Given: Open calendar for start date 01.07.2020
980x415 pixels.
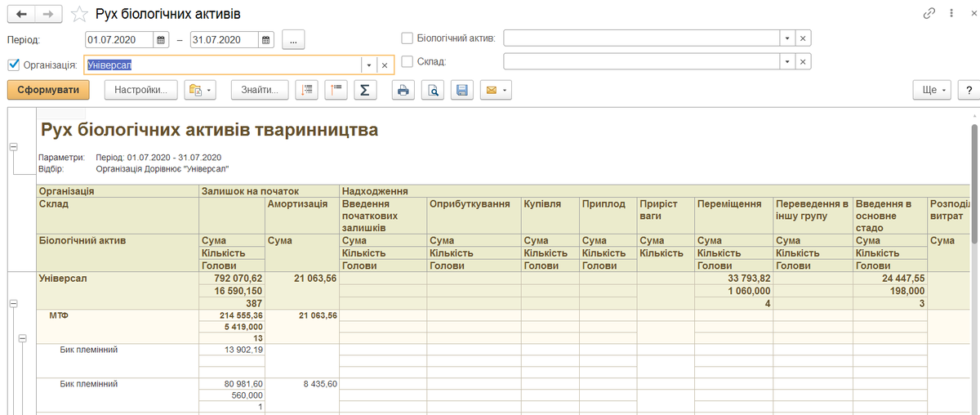Looking at the screenshot, I should [x=161, y=39].
